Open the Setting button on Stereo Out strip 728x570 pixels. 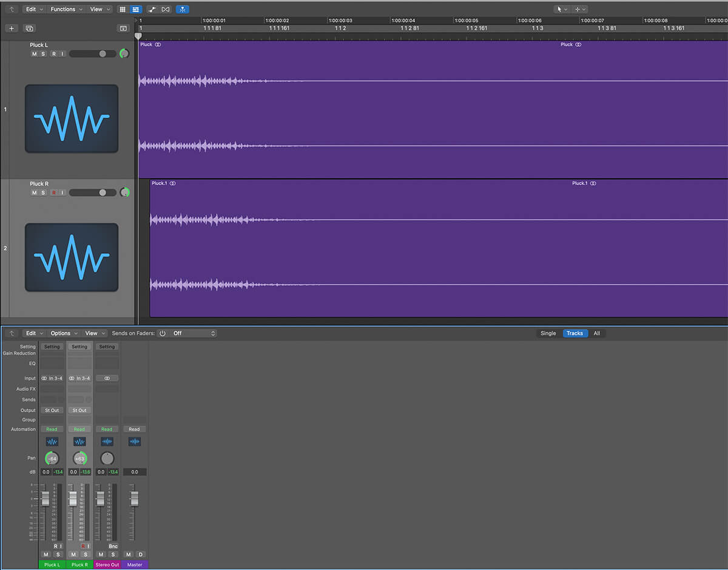pos(107,347)
